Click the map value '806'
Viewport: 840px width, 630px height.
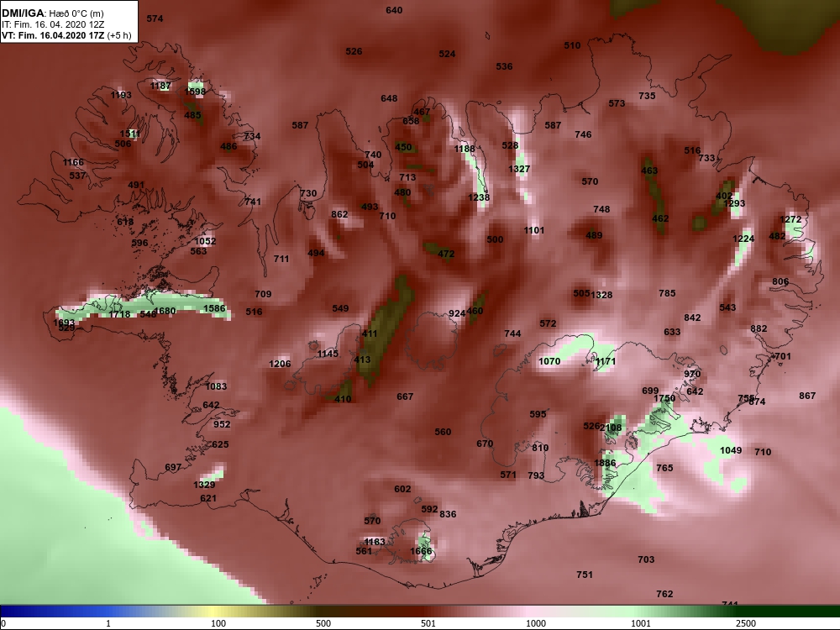tap(780, 281)
